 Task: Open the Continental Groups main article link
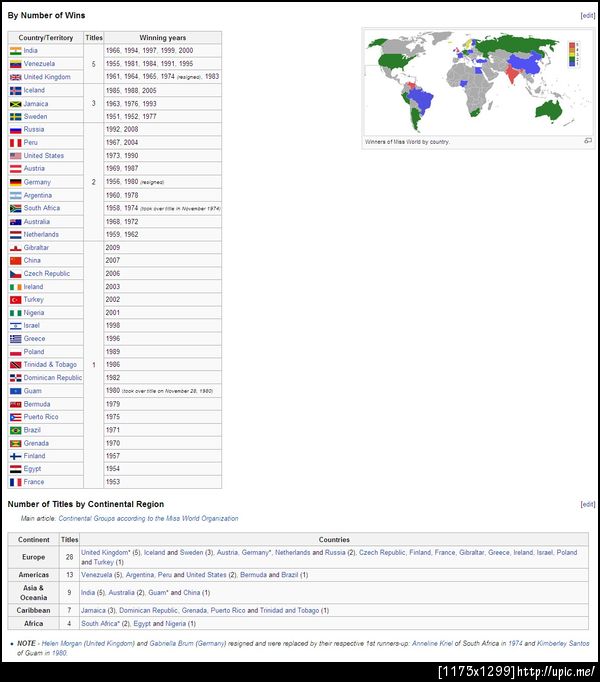148,518
